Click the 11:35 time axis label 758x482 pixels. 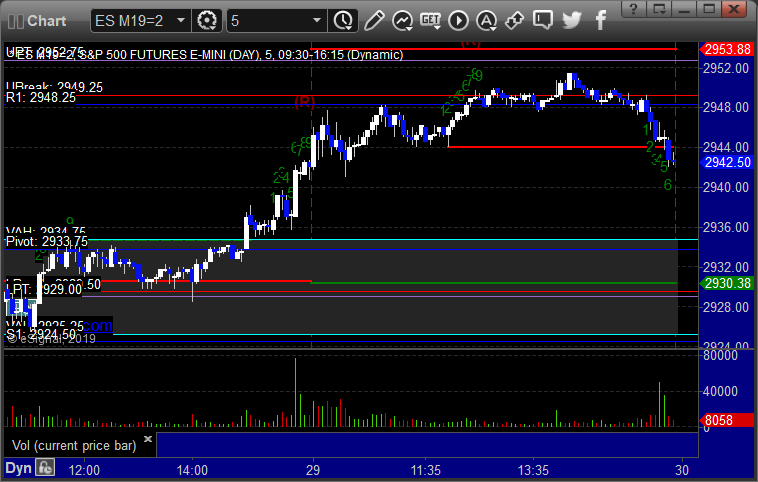pyautogui.click(x=425, y=470)
